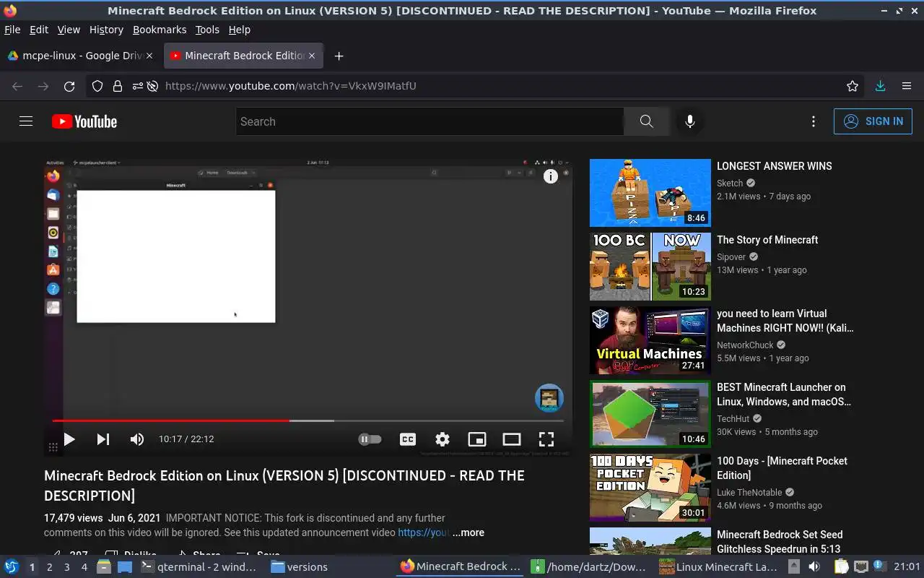Go to NetworkChuck channel

click(x=745, y=345)
